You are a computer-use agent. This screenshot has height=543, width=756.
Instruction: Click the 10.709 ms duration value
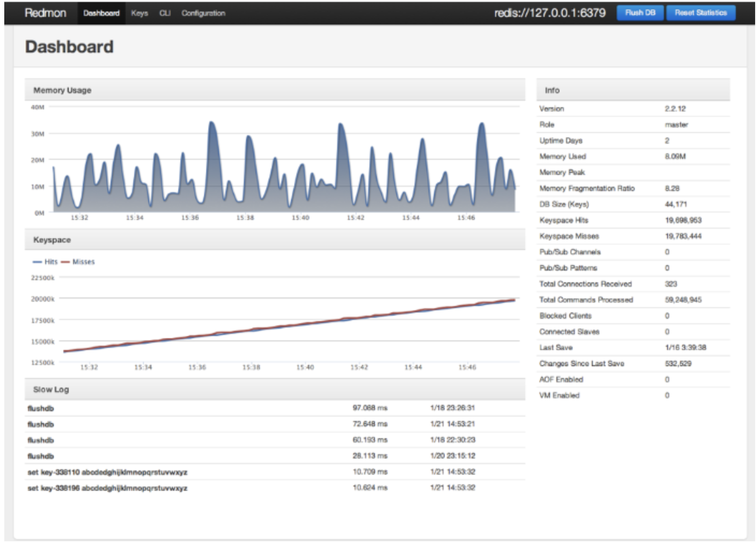(370, 472)
